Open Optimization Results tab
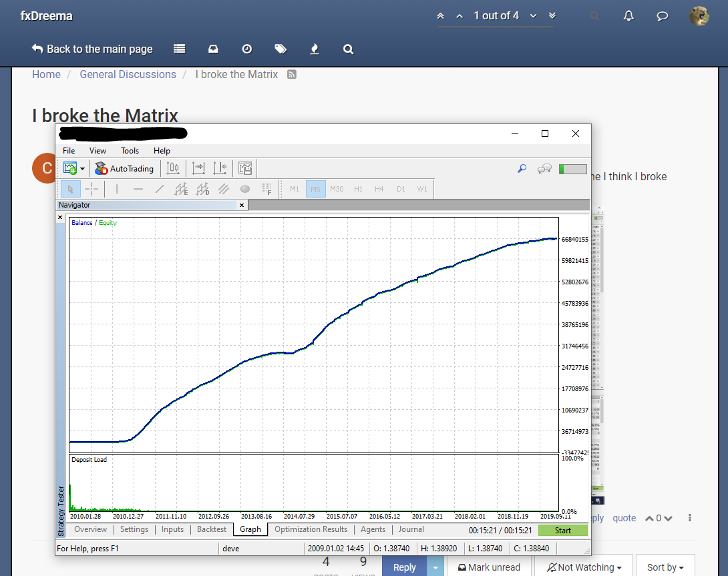The height and width of the screenshot is (576, 728). coord(311,529)
